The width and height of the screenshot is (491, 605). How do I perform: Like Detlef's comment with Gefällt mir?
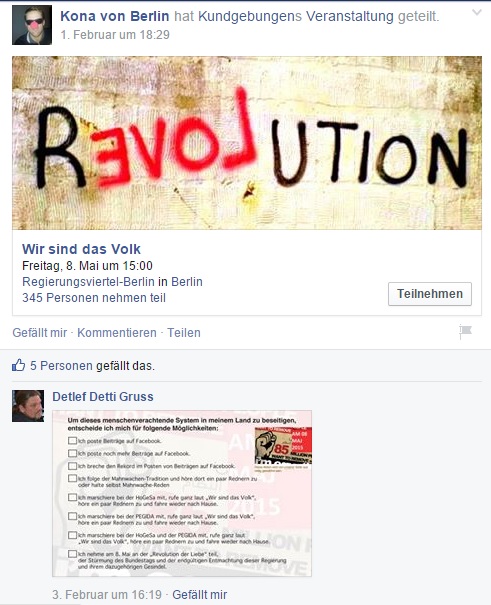coord(199,595)
